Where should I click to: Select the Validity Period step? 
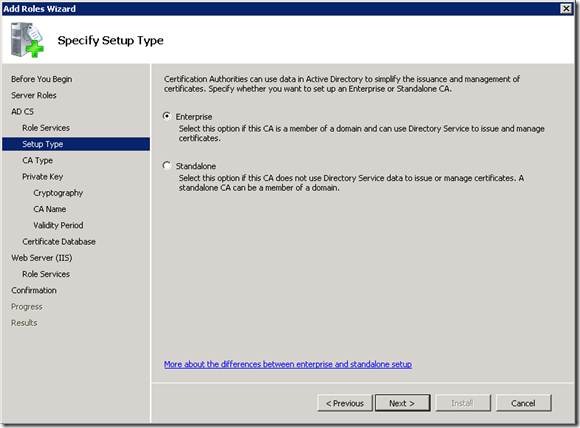tap(58, 225)
